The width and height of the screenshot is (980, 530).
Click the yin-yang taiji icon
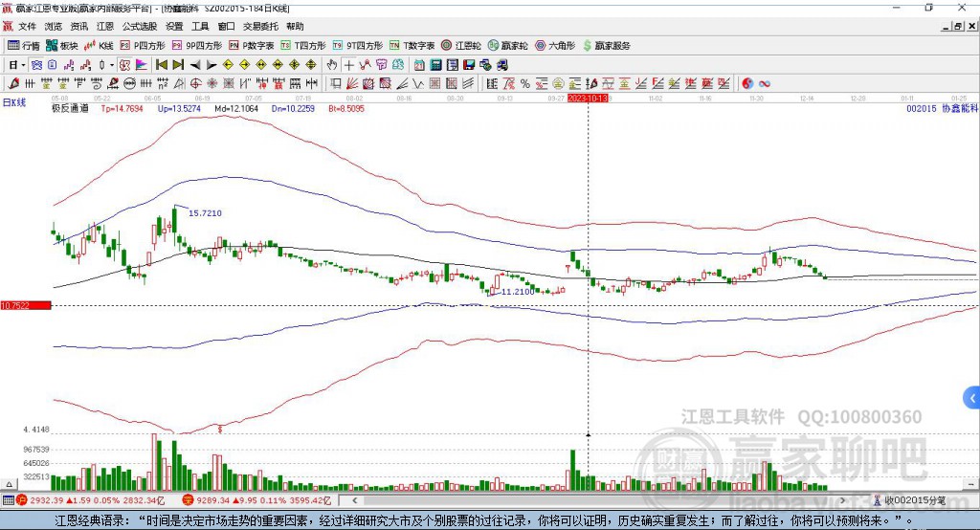point(747,83)
